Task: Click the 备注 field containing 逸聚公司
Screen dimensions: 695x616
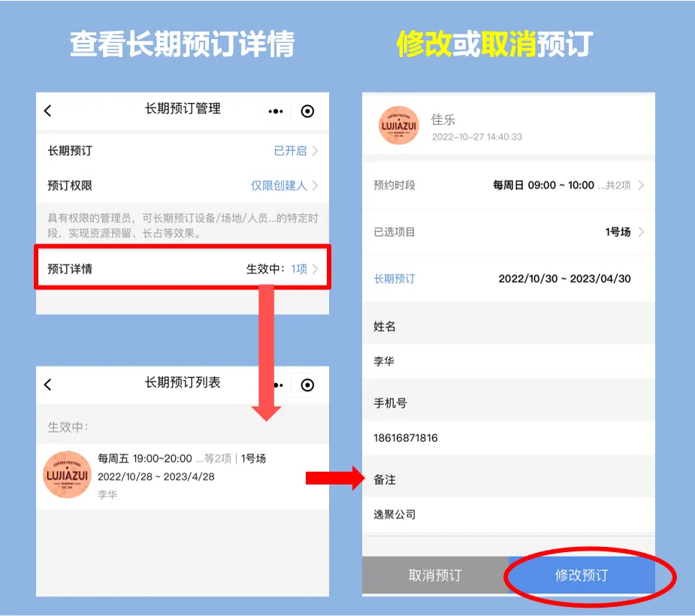Action: (508, 515)
